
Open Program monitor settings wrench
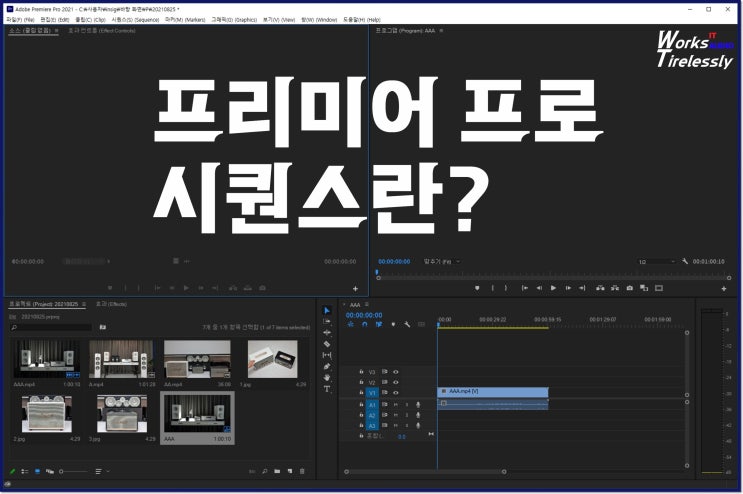coord(685,261)
